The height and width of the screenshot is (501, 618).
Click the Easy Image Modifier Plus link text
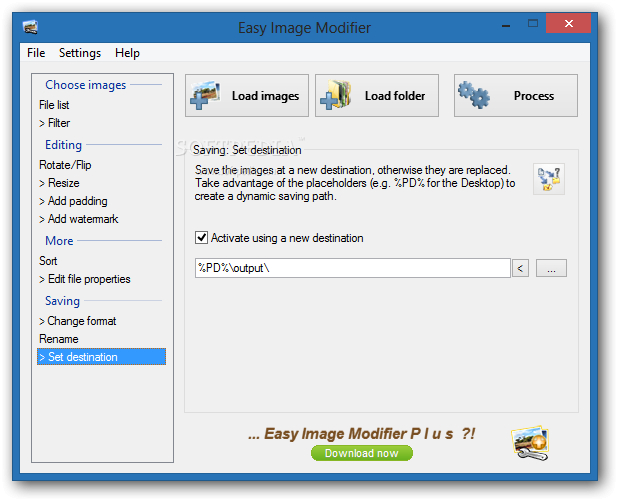click(361, 433)
